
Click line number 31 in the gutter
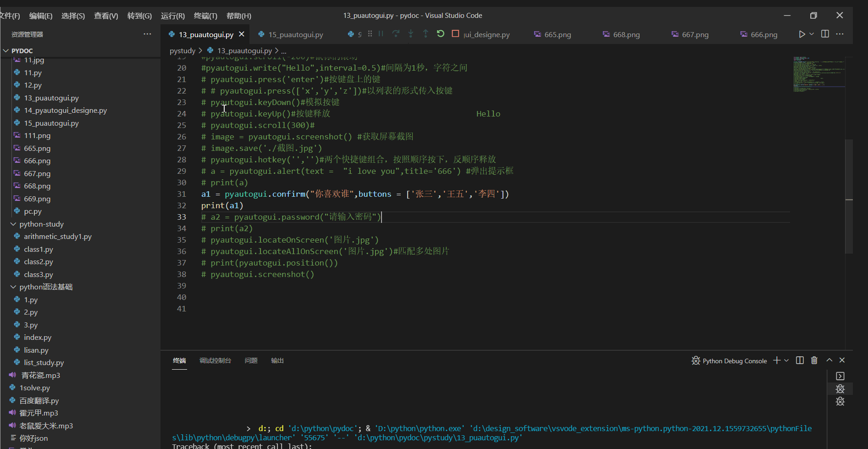coord(182,194)
